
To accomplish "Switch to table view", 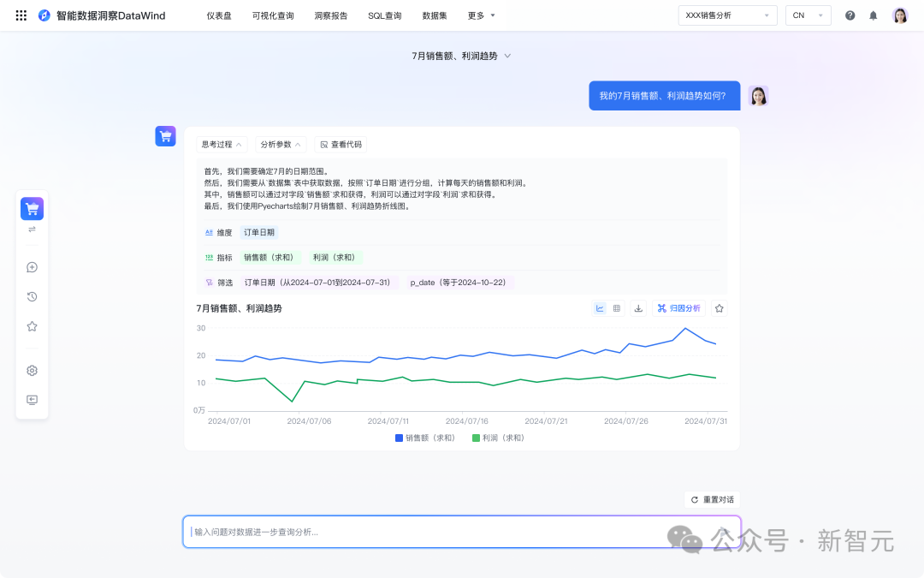I will (616, 308).
